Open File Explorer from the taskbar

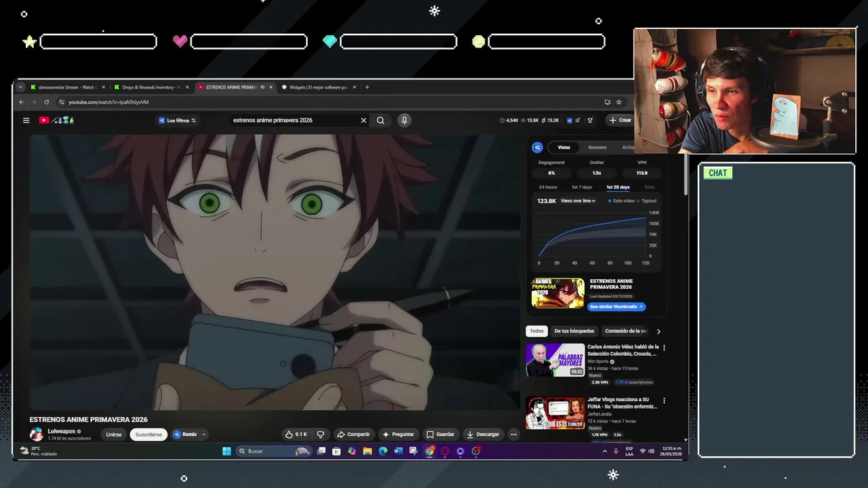pyautogui.click(x=367, y=451)
